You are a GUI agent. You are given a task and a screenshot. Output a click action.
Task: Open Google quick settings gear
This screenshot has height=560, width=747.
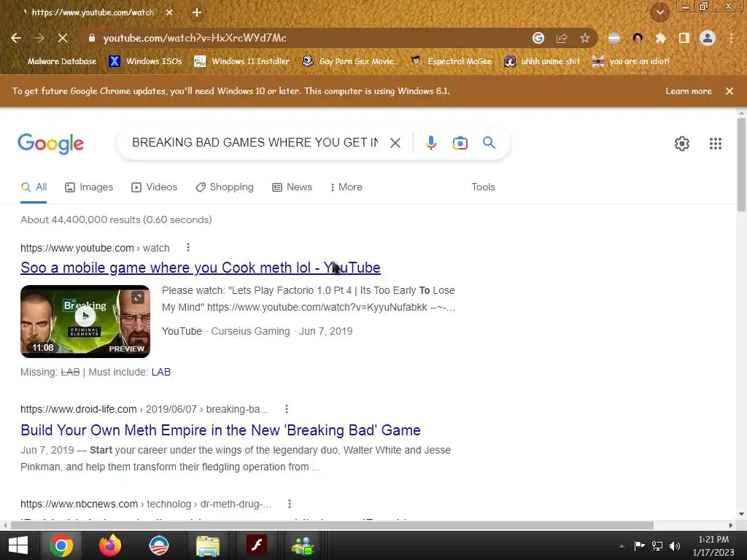pos(682,144)
